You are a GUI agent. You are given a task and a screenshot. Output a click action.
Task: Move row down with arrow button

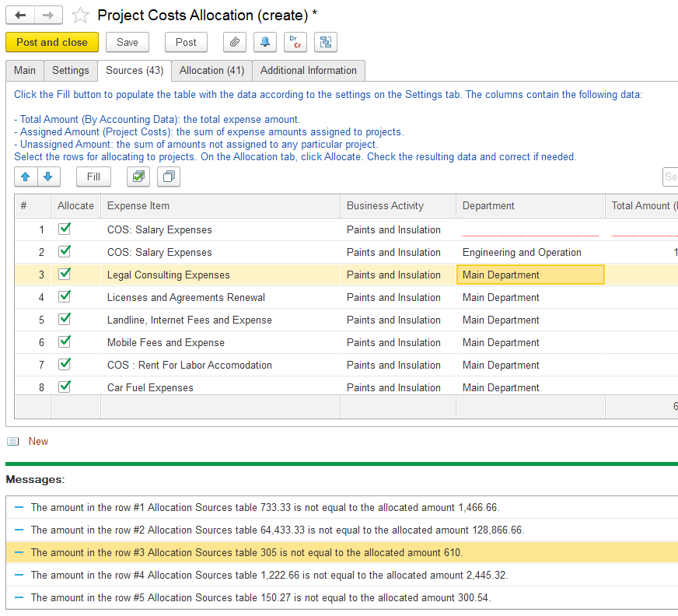click(48, 177)
